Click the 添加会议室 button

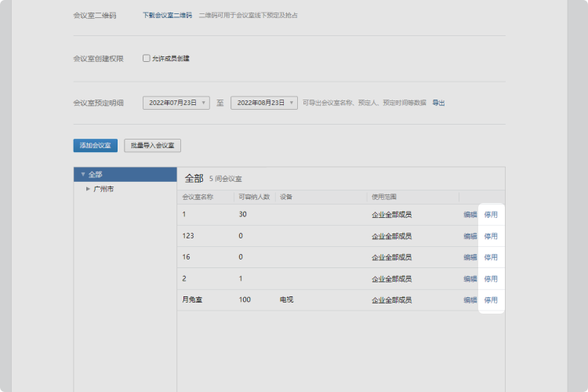(x=95, y=146)
